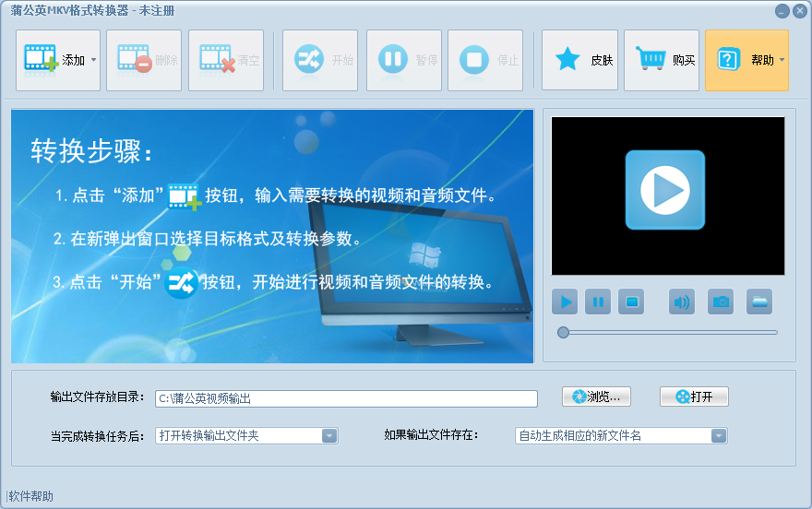812x509 pixels.
Task: Stop the preview playback
Action: pos(630,302)
